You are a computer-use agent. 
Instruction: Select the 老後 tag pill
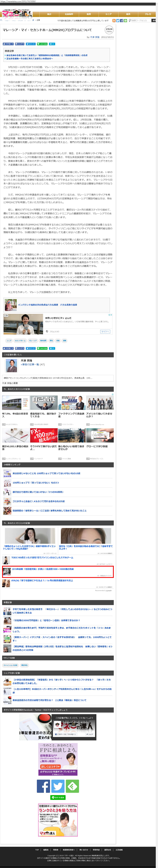[58, 341]
